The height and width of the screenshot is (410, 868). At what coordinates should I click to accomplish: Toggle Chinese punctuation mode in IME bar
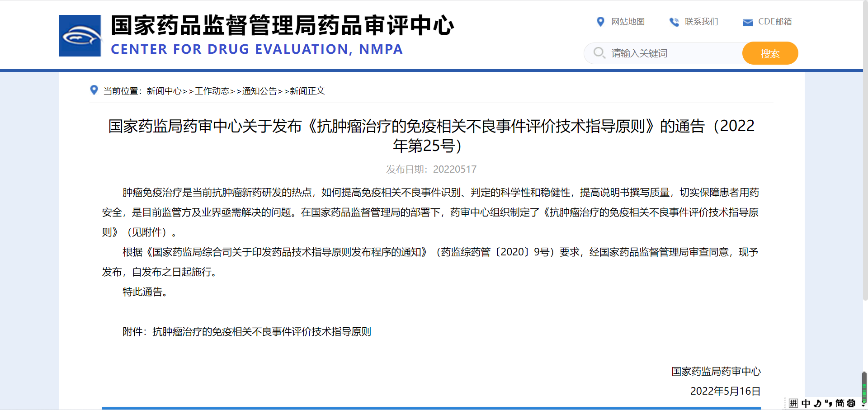click(x=828, y=403)
